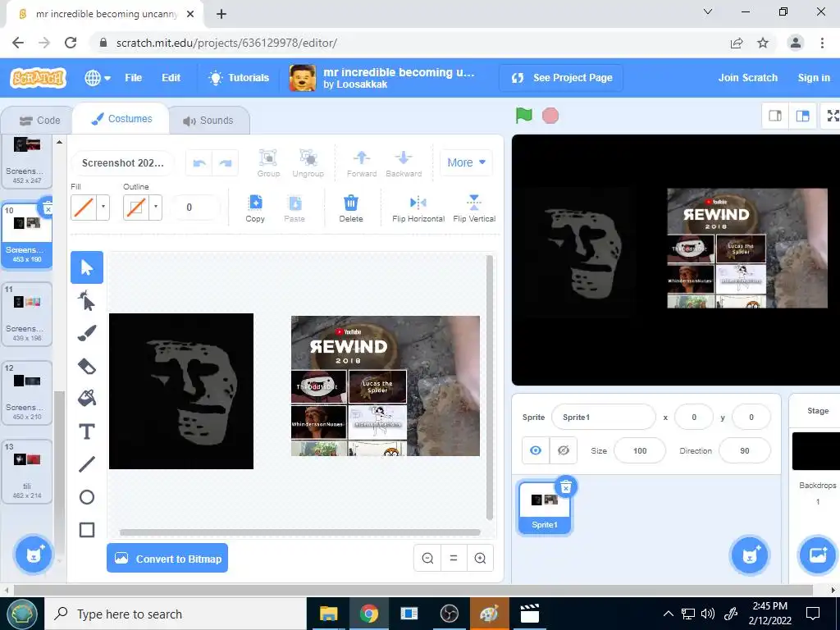The width and height of the screenshot is (840, 630).
Task: Show the sprite with eye icon
Action: coord(535,450)
